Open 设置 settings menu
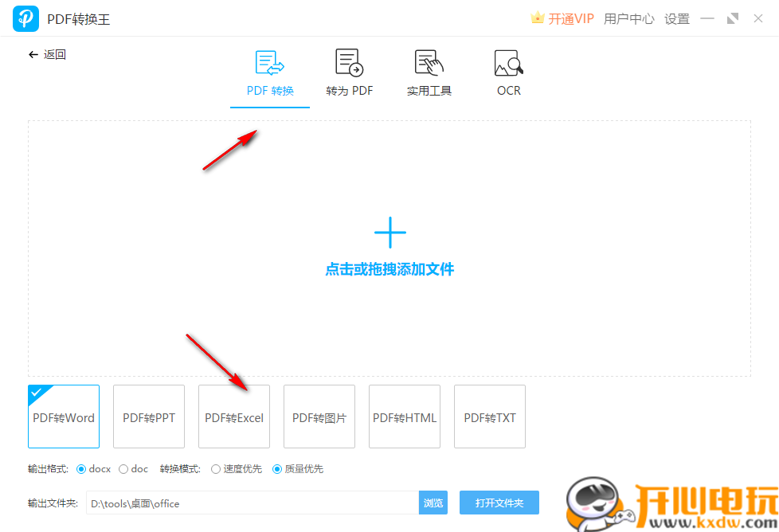Viewport: 779px width, 532px height. 676,18
